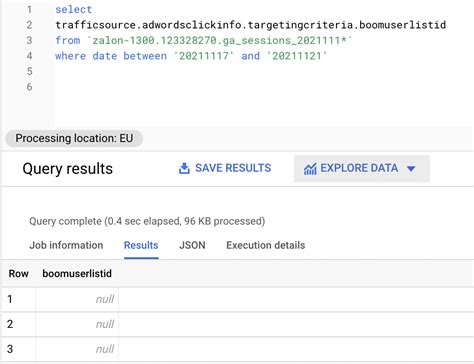
Task: Click line number 5 in the editor gutter
Action: click(x=29, y=71)
